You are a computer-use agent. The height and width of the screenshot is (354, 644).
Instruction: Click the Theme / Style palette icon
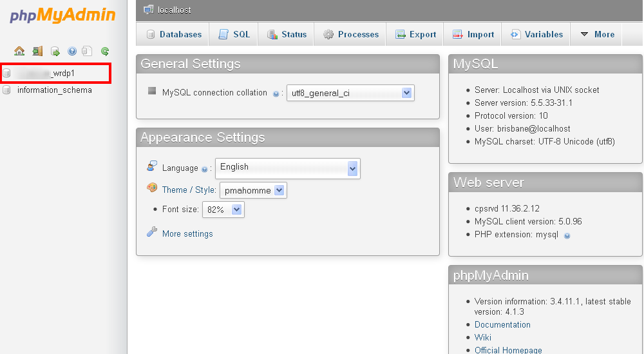152,188
